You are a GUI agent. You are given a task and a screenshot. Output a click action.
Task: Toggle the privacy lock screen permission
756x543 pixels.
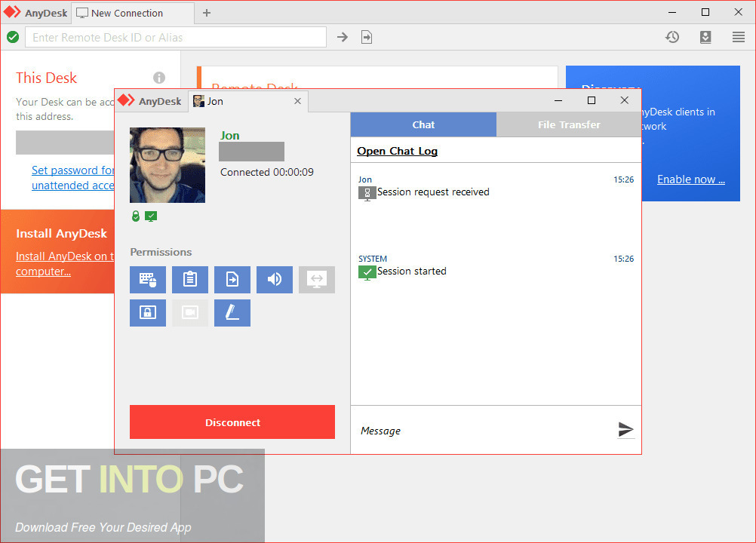[x=148, y=313]
